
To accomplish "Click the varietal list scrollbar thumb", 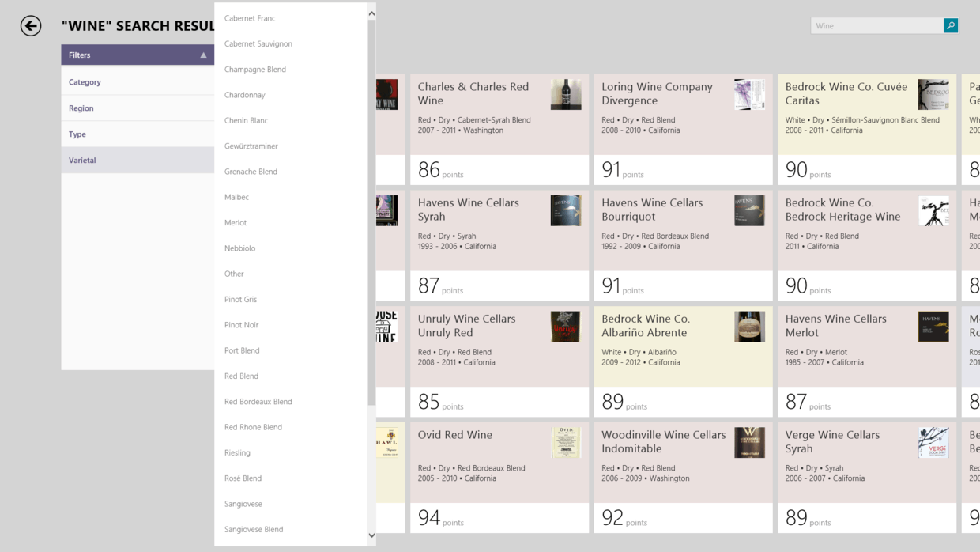I will click(x=371, y=213).
